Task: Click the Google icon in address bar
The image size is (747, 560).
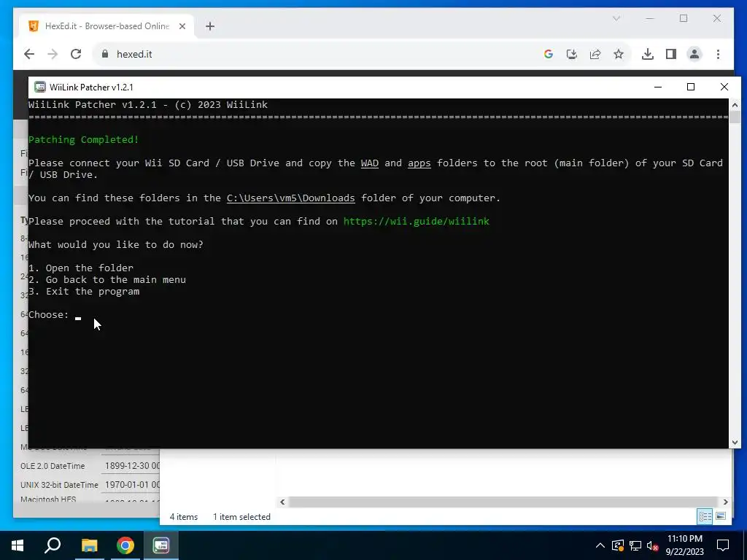Action: 549,54
